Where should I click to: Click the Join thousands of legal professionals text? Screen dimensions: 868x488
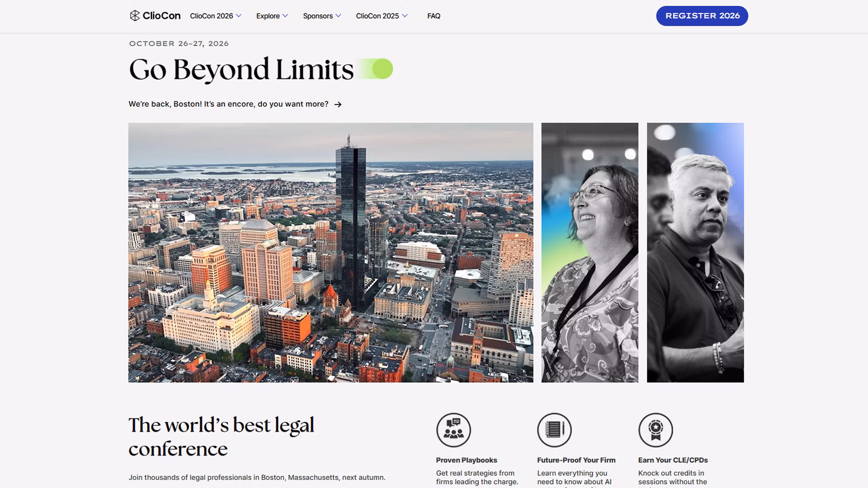(257, 477)
